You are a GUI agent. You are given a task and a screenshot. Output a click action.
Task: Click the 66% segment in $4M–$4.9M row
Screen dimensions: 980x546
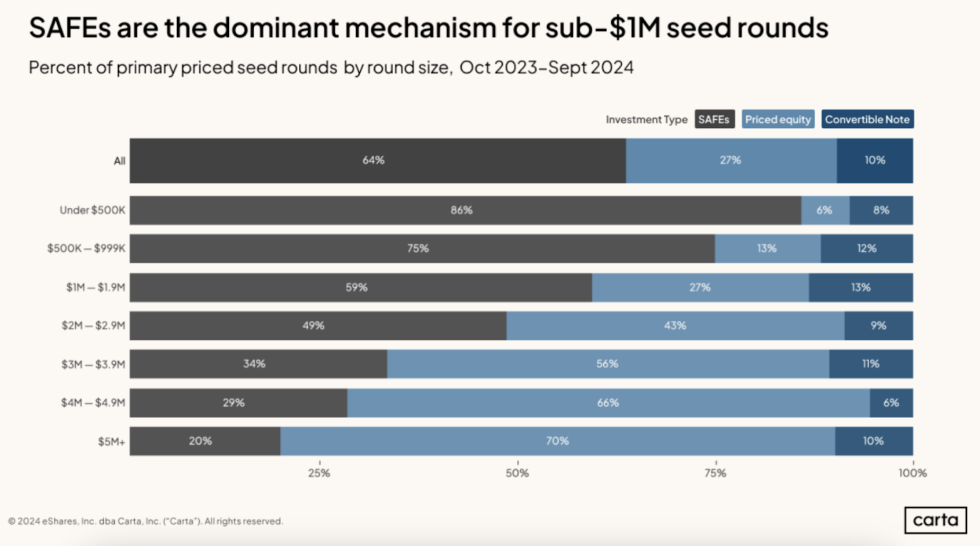(608, 403)
